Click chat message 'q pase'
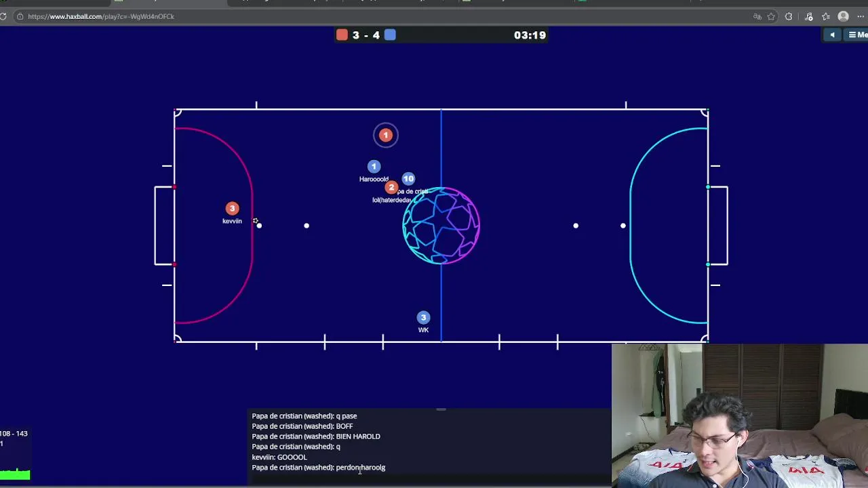 coord(347,416)
